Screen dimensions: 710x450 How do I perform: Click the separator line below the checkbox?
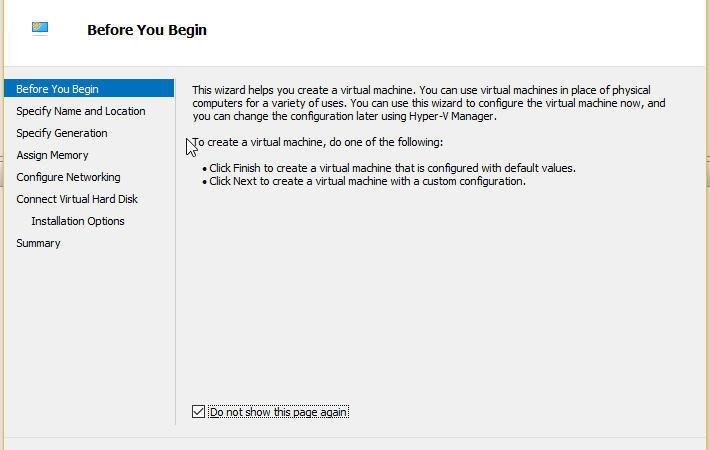355,437
